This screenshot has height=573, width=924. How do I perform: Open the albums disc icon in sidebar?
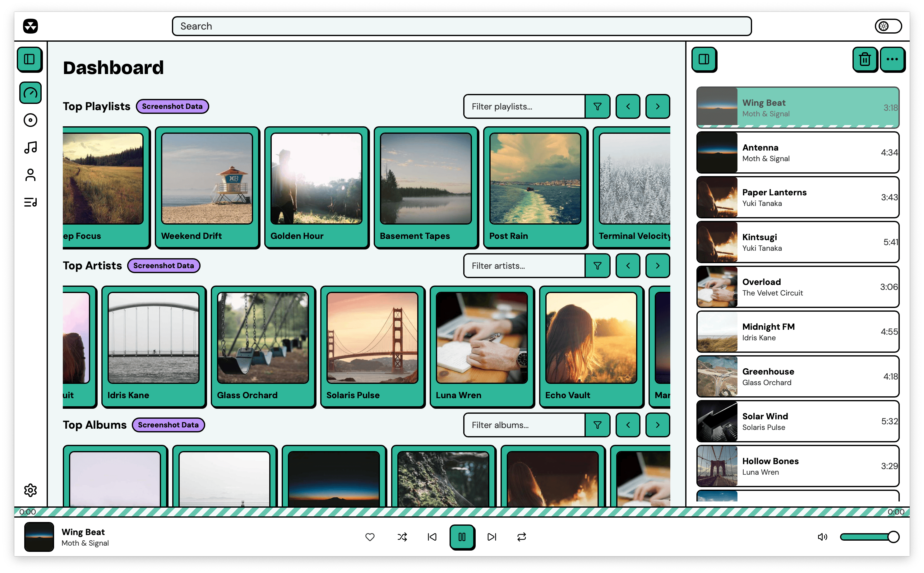pos(30,120)
